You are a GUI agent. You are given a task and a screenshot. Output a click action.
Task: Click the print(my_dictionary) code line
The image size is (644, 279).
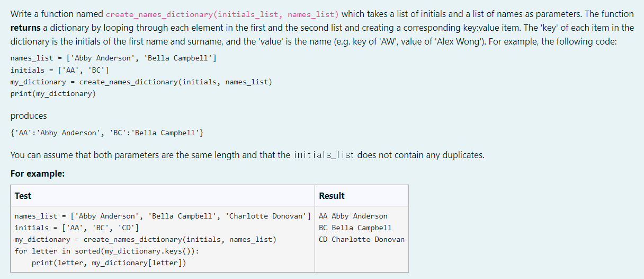click(x=53, y=93)
